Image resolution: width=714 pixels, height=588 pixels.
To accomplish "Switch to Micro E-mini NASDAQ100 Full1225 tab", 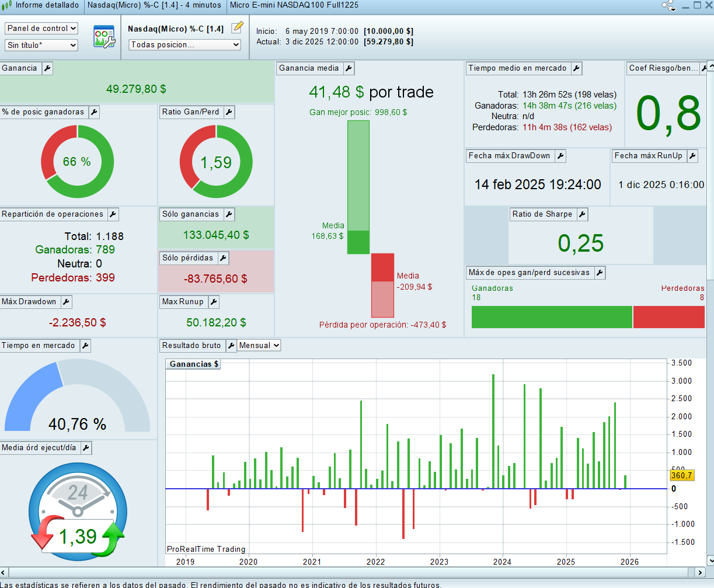I will point(294,5).
